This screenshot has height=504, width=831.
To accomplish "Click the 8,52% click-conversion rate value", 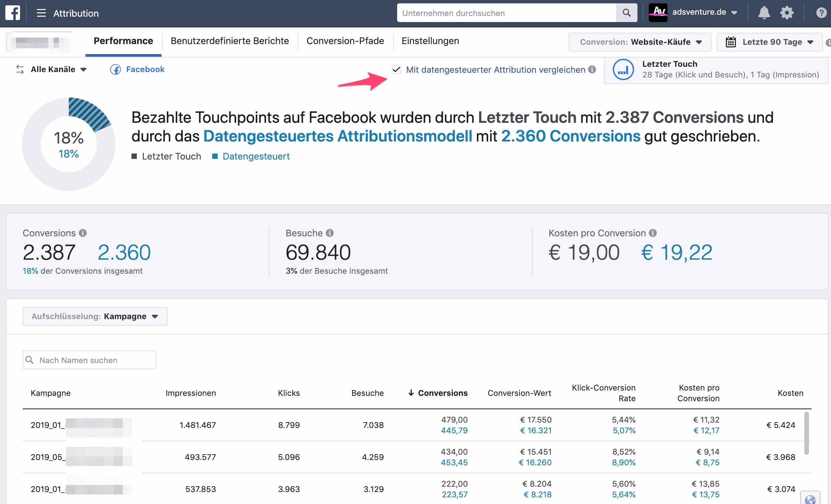I will click(x=624, y=451).
